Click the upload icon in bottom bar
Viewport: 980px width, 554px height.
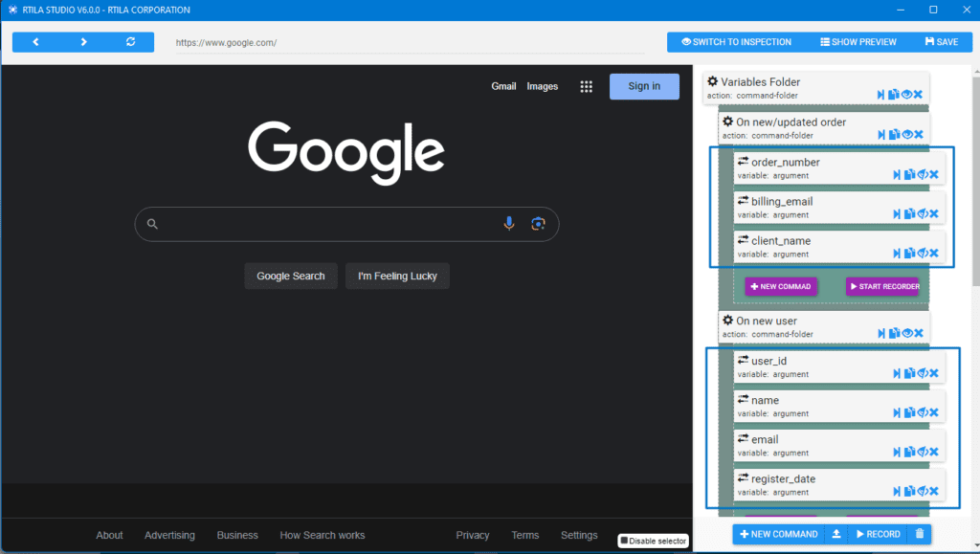tap(836, 534)
